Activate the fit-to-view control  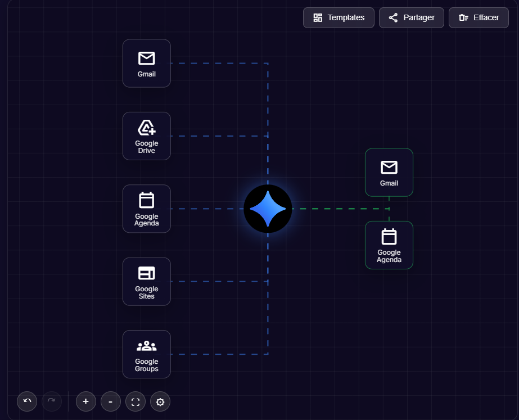[135, 401]
